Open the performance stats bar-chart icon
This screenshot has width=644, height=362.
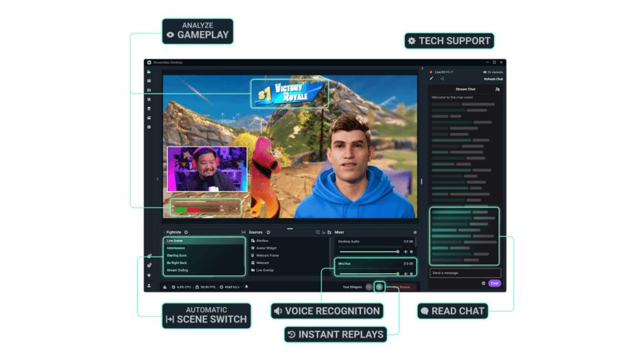(x=165, y=287)
